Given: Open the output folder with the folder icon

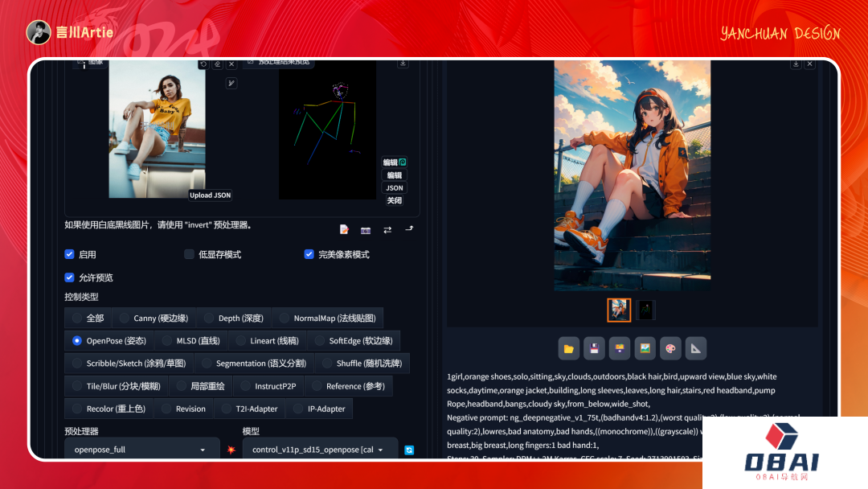Looking at the screenshot, I should pos(568,348).
